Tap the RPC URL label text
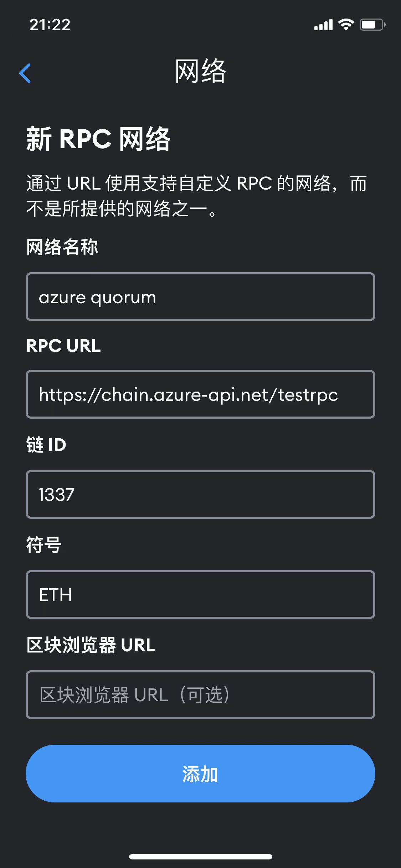 click(x=63, y=346)
